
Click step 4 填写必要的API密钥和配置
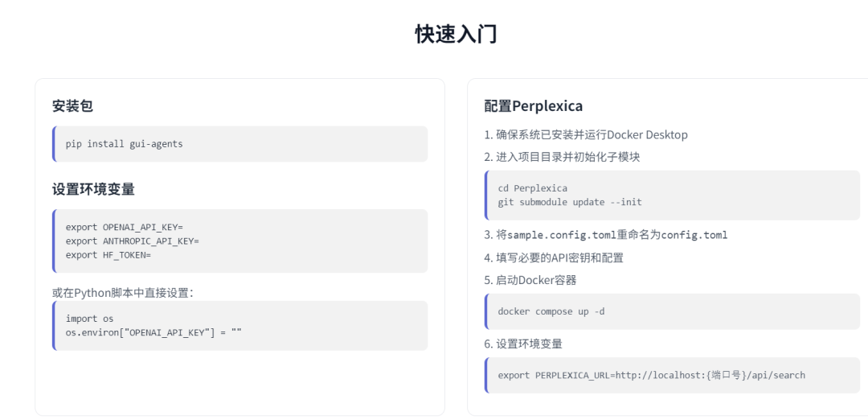[554, 257]
